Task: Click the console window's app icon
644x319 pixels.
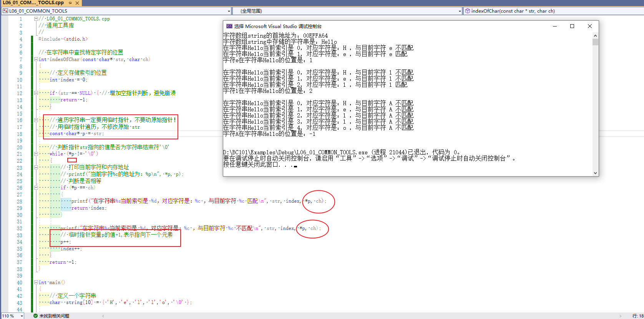Action: 229,26
